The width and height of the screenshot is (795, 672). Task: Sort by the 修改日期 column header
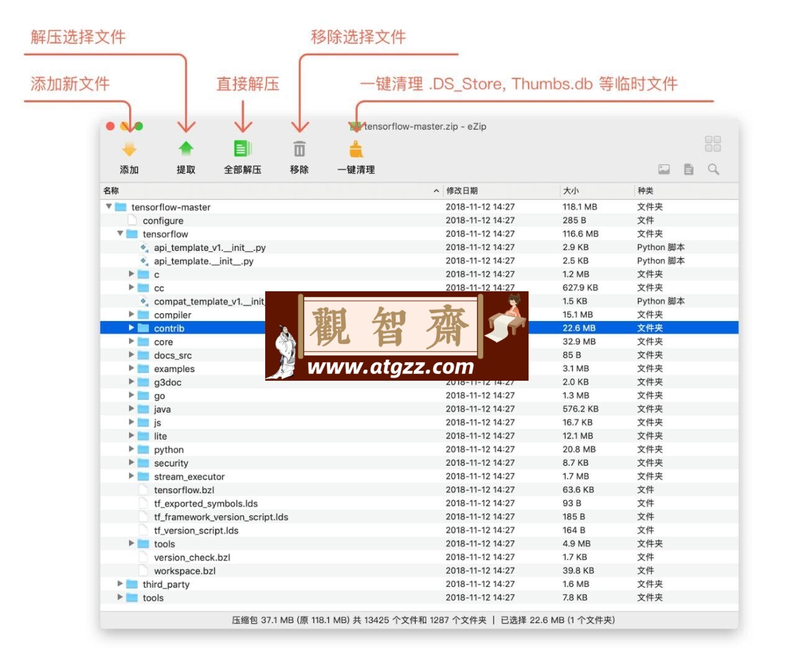tap(501, 191)
